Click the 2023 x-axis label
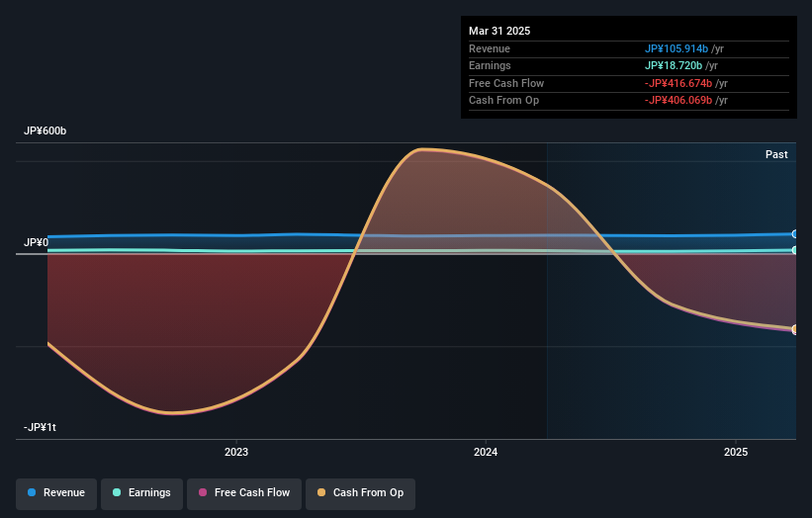Image resolution: width=812 pixels, height=518 pixels. pos(236,453)
